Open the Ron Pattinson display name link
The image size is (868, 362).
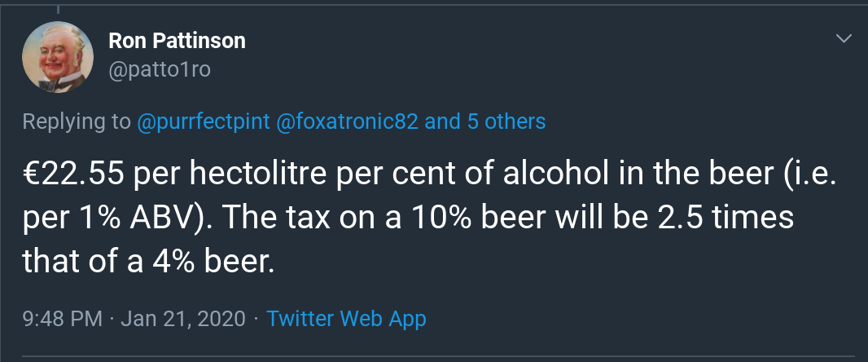177,41
